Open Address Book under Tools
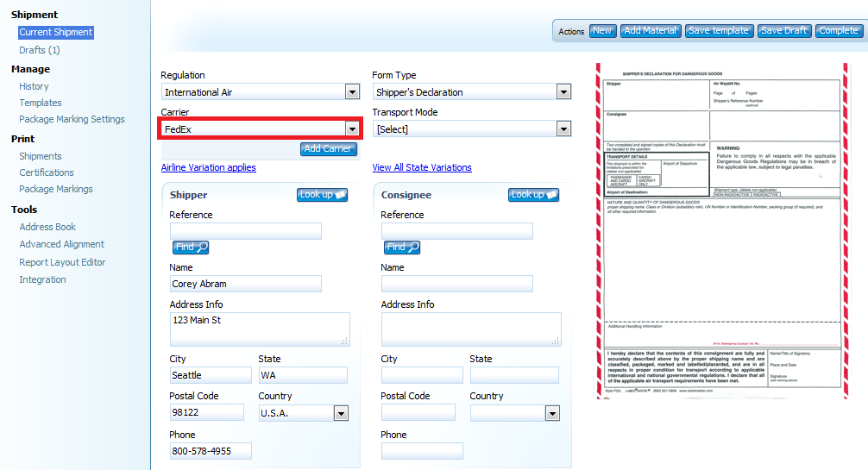The width and height of the screenshot is (868, 470). [x=47, y=227]
